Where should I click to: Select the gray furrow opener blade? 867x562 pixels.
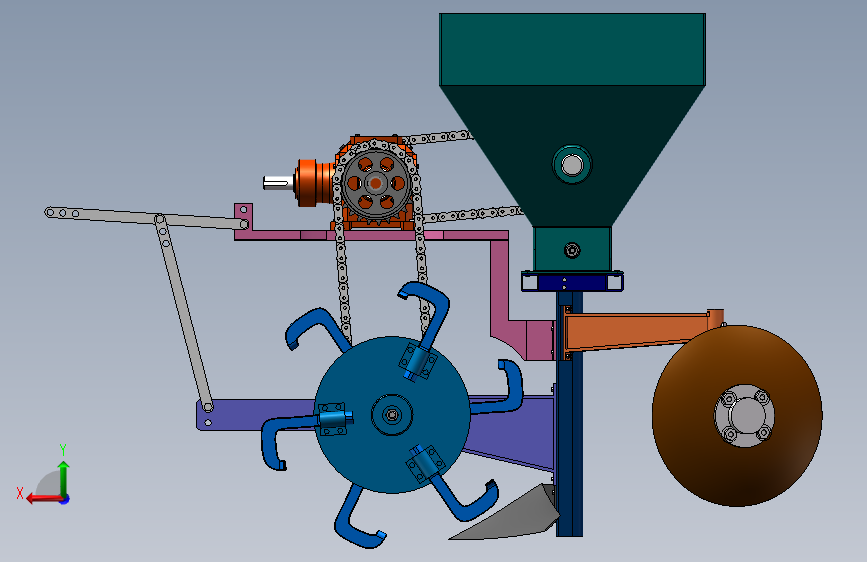coord(506,514)
